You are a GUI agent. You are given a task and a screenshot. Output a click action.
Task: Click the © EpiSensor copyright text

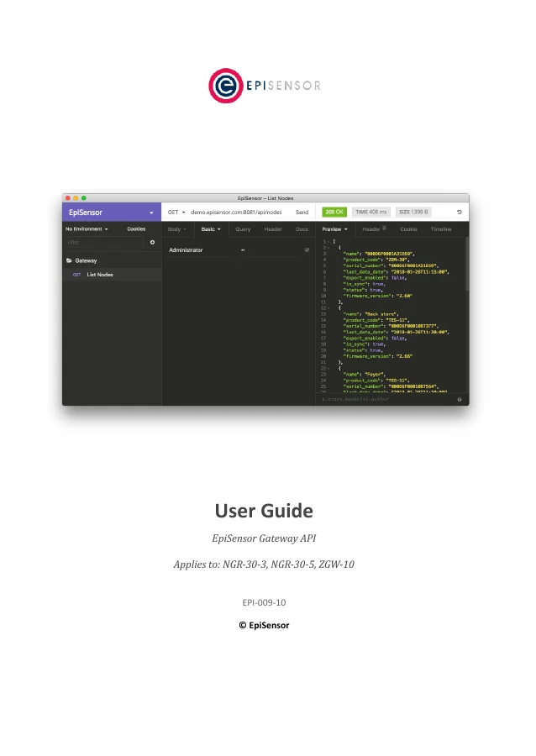coord(264,625)
